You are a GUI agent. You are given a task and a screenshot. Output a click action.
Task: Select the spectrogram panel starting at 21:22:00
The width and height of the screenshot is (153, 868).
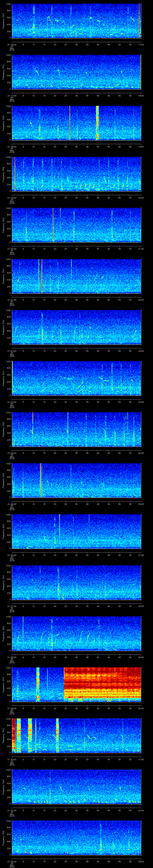77,327
